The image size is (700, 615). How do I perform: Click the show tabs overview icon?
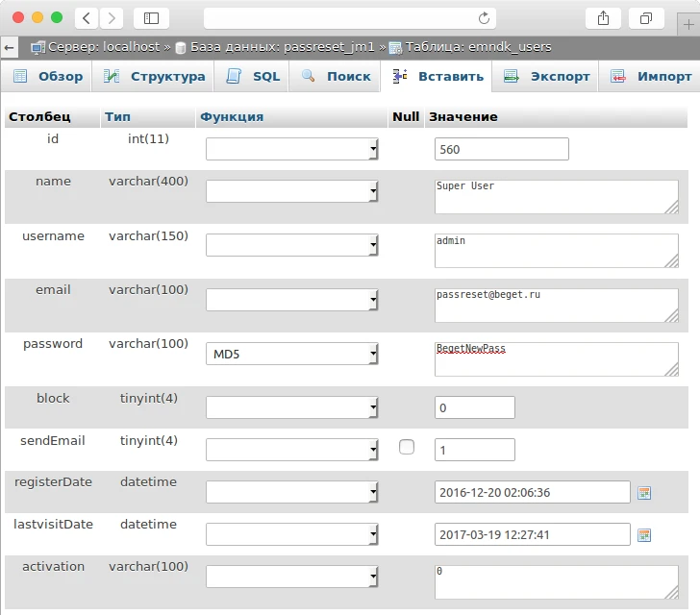(x=646, y=18)
